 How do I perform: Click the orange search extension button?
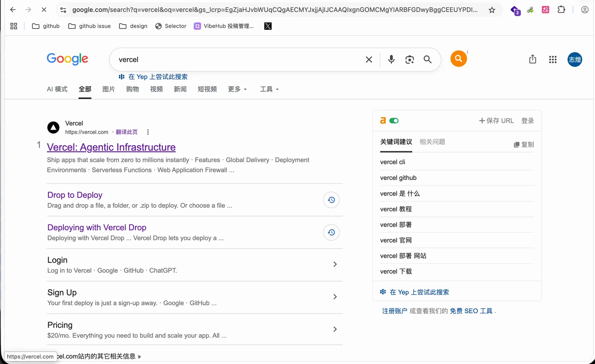coord(459,59)
